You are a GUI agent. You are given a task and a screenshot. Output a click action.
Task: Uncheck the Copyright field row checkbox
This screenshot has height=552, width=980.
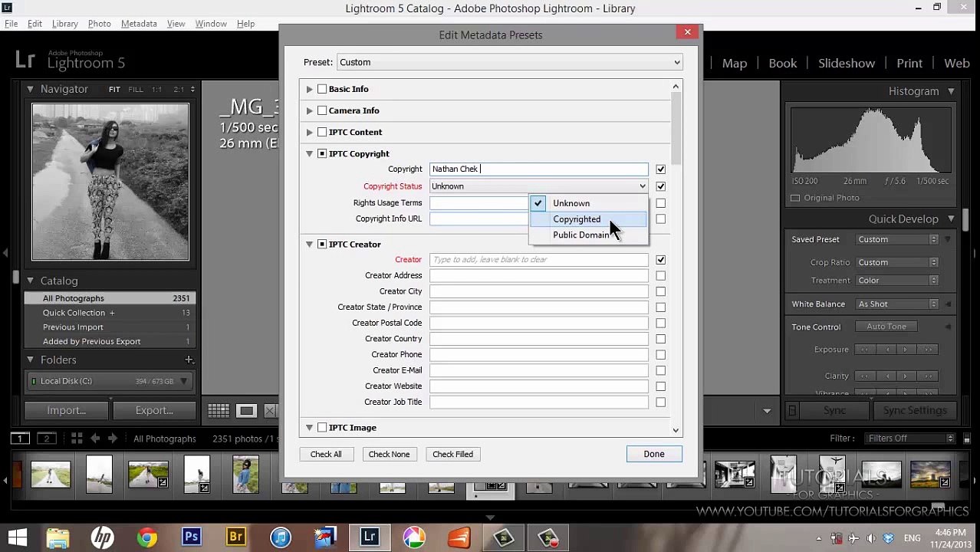click(x=660, y=169)
